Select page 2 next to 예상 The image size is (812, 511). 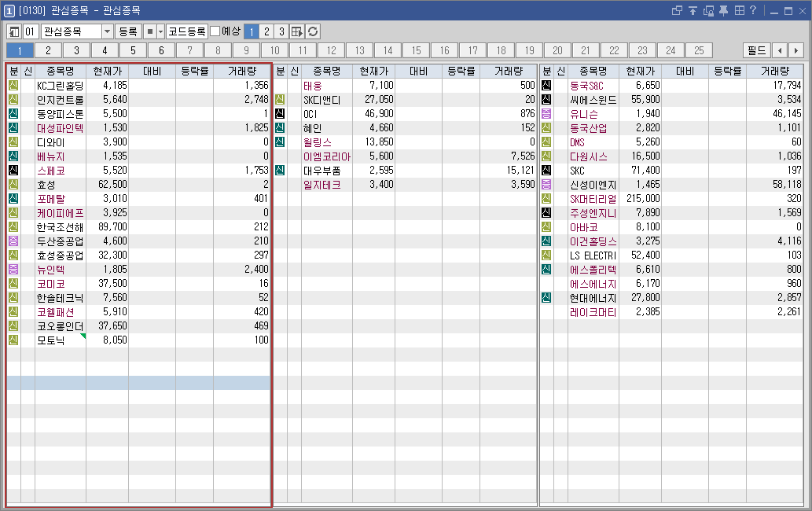266,31
